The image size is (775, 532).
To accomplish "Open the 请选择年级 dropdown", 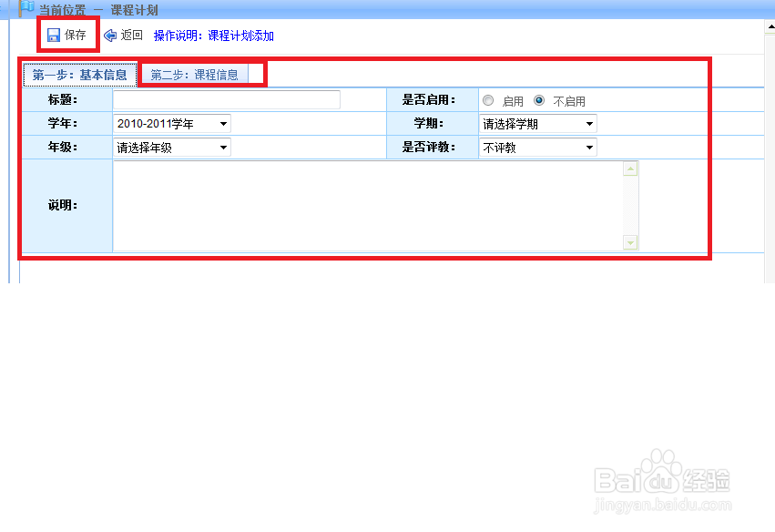I will point(172,148).
